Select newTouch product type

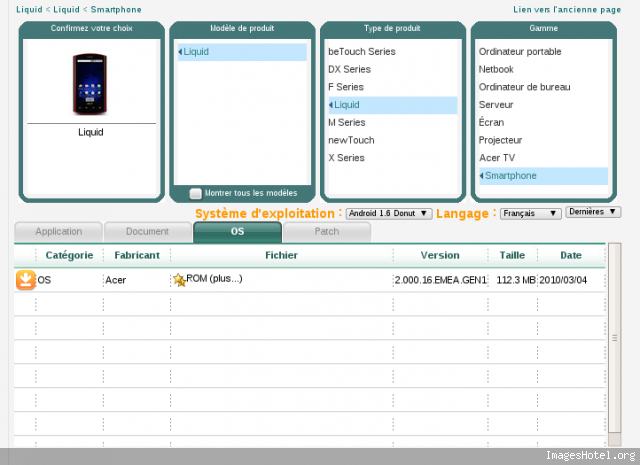coord(351,140)
